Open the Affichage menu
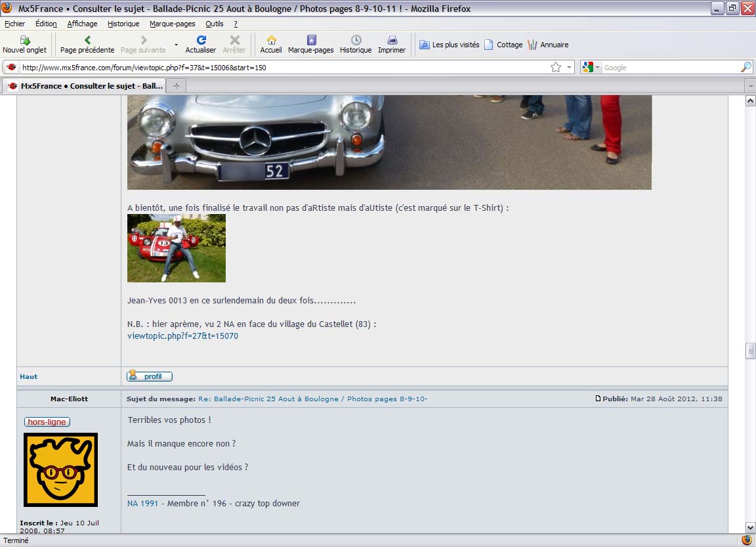This screenshot has width=756, height=547. pyautogui.click(x=82, y=24)
